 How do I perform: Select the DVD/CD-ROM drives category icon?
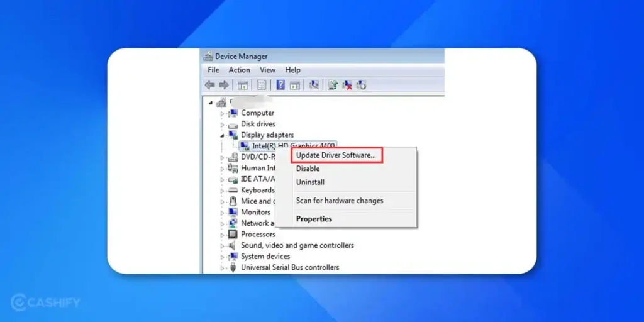pyautogui.click(x=233, y=157)
